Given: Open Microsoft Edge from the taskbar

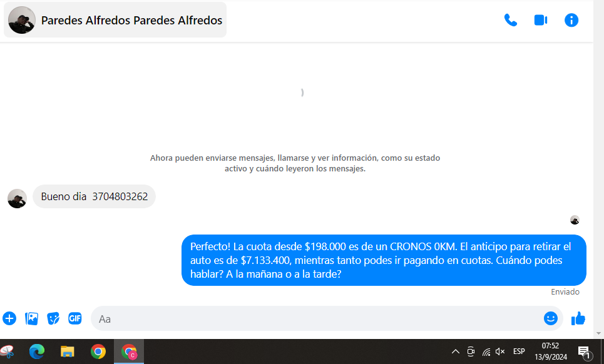Looking at the screenshot, I should (x=37, y=351).
